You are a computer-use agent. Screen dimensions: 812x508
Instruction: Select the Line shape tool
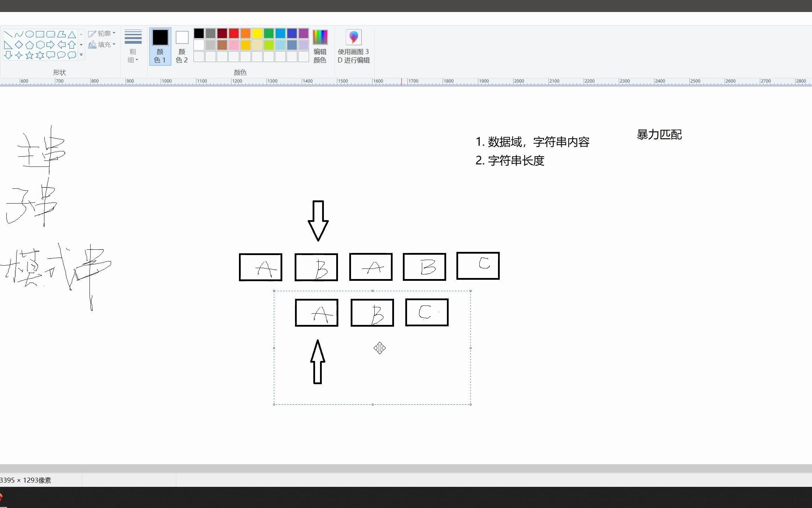pos(8,34)
